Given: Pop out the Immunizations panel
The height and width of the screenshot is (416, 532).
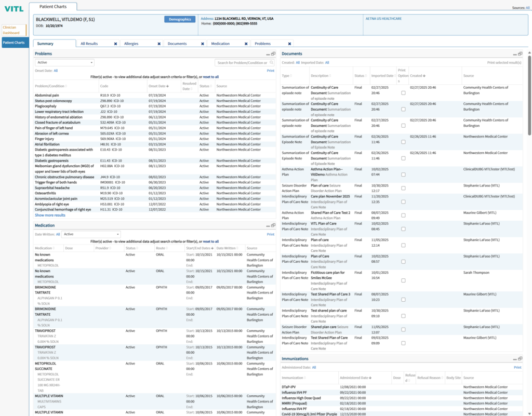Looking at the screenshot, I should tap(520, 358).
